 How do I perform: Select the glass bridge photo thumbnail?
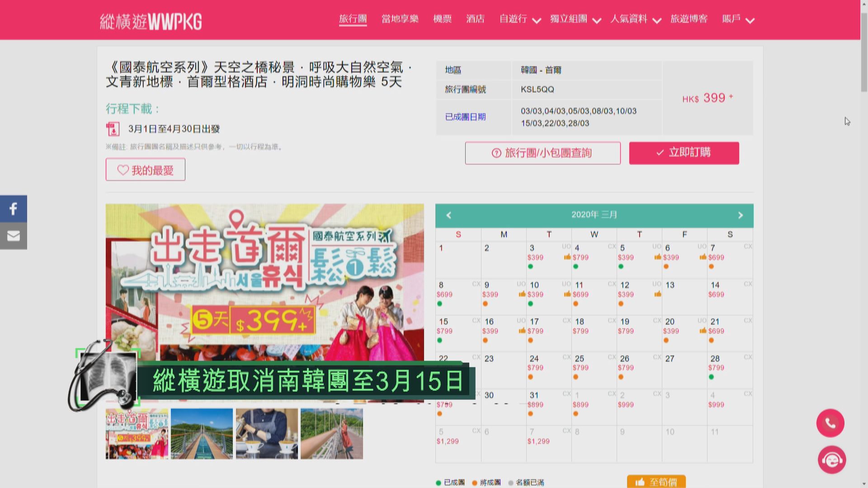pyautogui.click(x=201, y=433)
